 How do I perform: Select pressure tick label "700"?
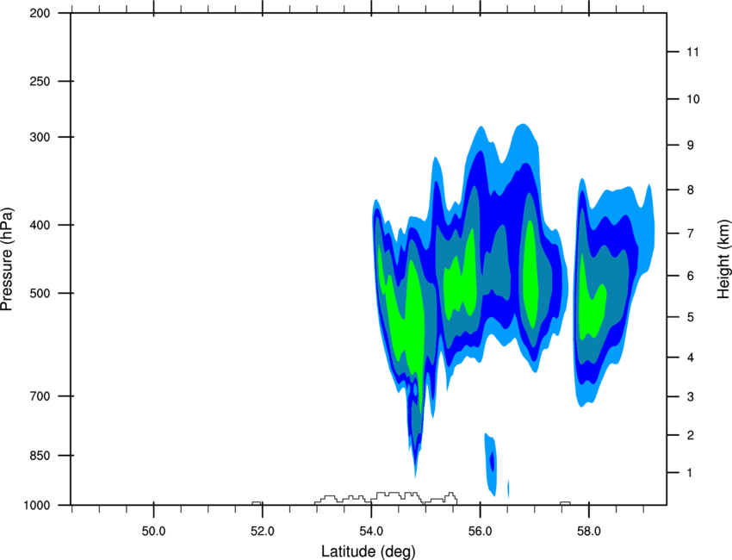(x=40, y=396)
